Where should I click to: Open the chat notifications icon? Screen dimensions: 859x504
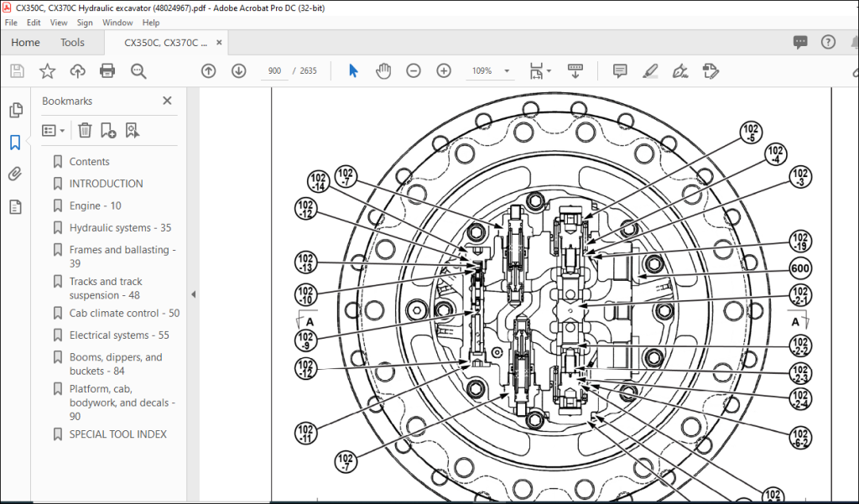coord(800,42)
